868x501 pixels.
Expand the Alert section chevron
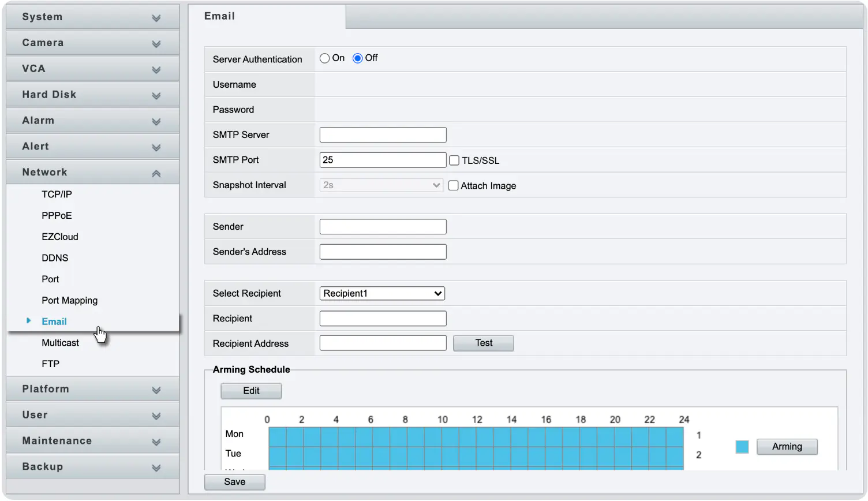tap(156, 148)
